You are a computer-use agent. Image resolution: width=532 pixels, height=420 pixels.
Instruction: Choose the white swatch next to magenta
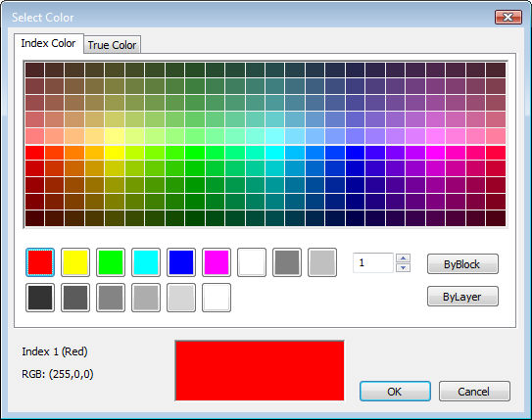coord(252,262)
